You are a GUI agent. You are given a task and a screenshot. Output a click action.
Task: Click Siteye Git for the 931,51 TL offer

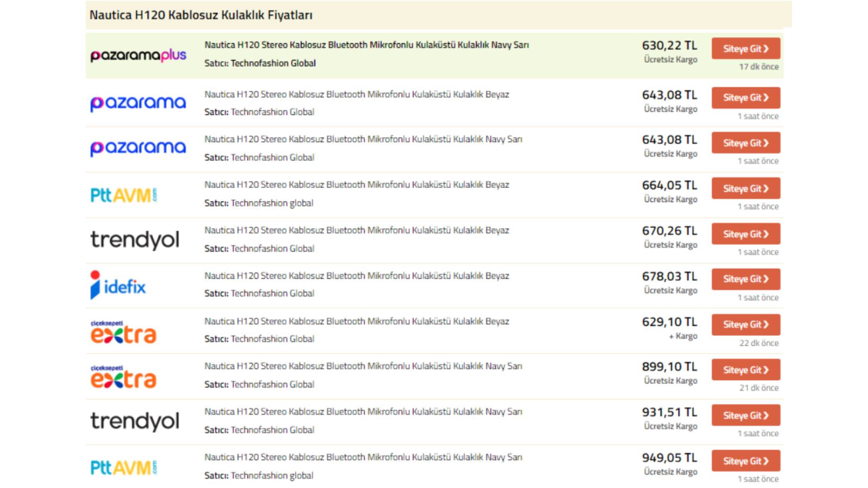point(746,415)
